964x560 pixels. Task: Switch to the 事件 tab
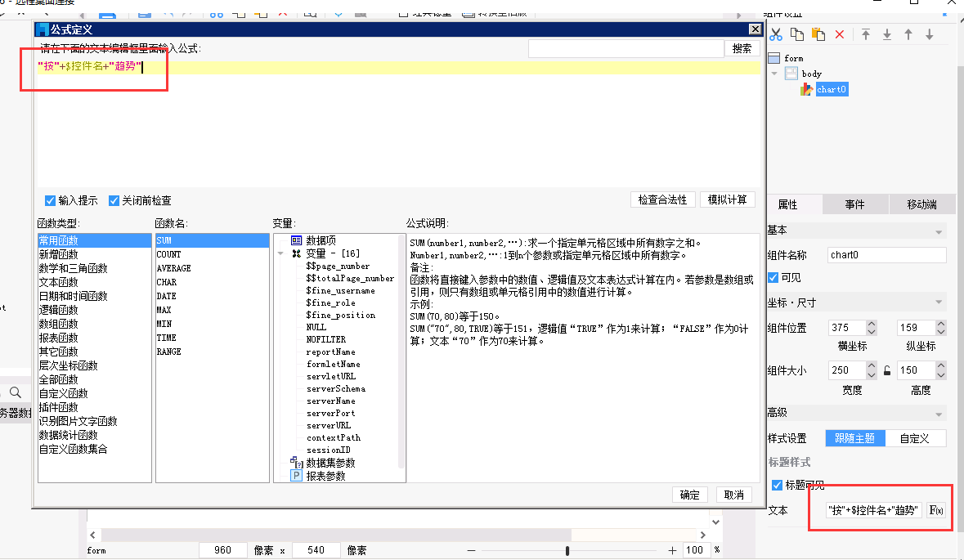[854, 204]
